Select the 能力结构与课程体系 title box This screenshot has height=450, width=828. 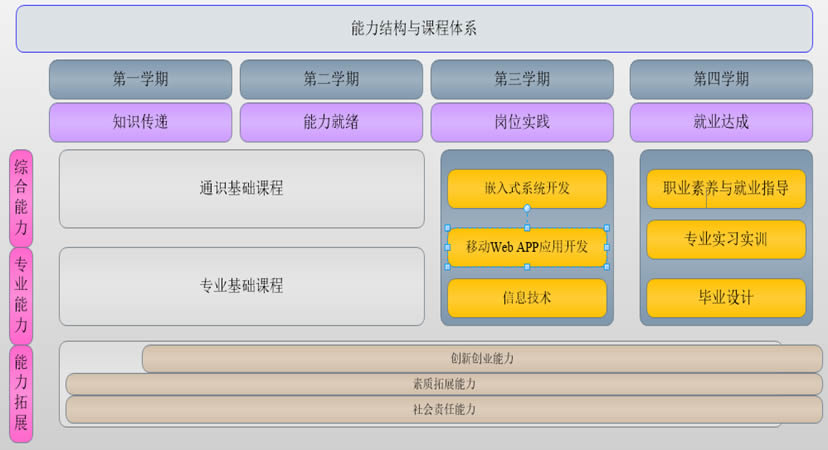414,28
